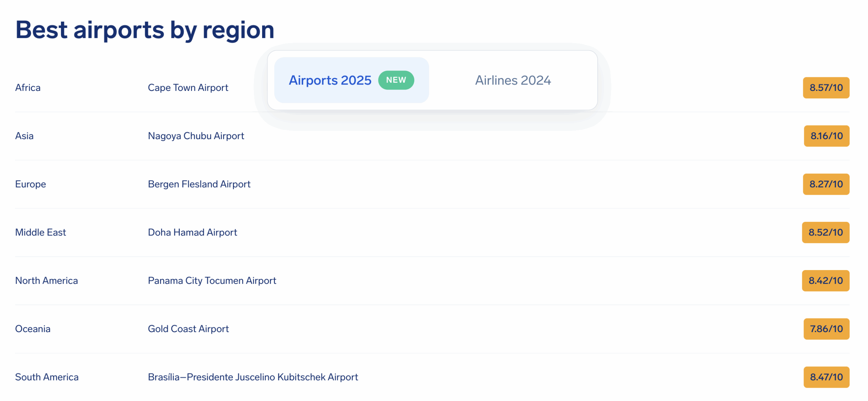Viewport: 868px width, 401px height.
Task: Open Panama City Tocumen Airport
Action: (x=212, y=281)
